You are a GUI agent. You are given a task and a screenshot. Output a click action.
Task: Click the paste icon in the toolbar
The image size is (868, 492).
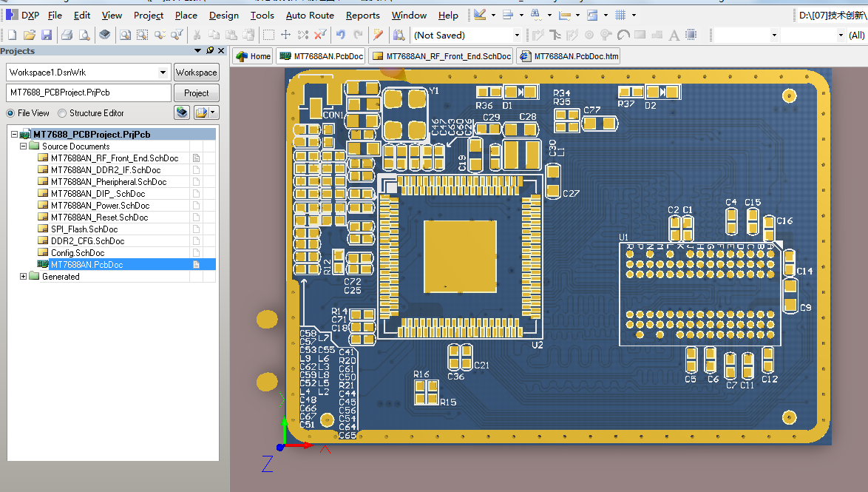(231, 35)
